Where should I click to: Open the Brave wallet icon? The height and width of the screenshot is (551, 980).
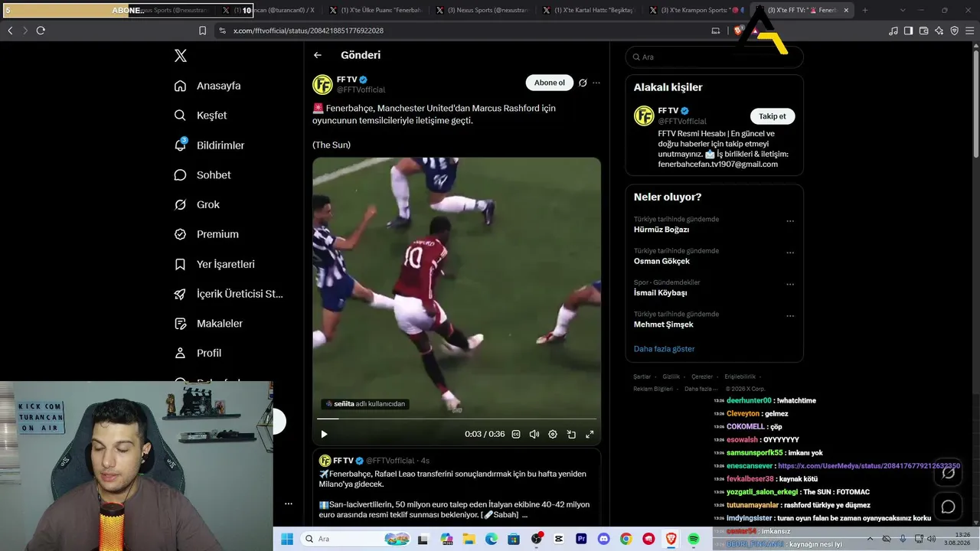924,31
